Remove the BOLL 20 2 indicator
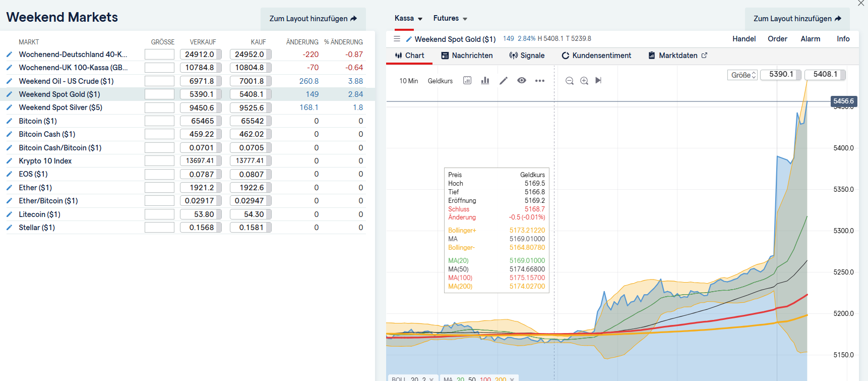Image resolution: width=868 pixels, height=381 pixels. tap(431, 379)
